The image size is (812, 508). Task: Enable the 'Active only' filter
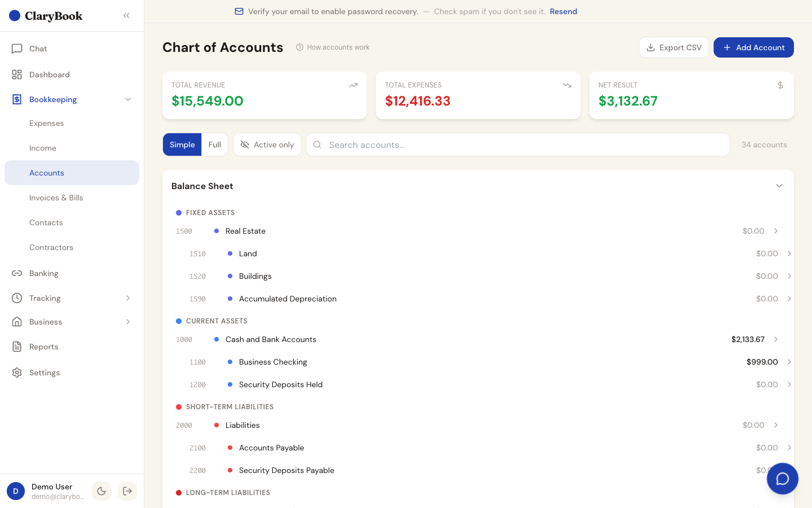point(267,144)
